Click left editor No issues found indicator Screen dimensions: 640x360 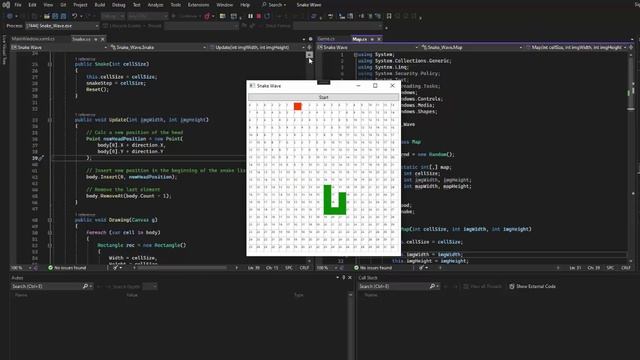click(x=67, y=268)
